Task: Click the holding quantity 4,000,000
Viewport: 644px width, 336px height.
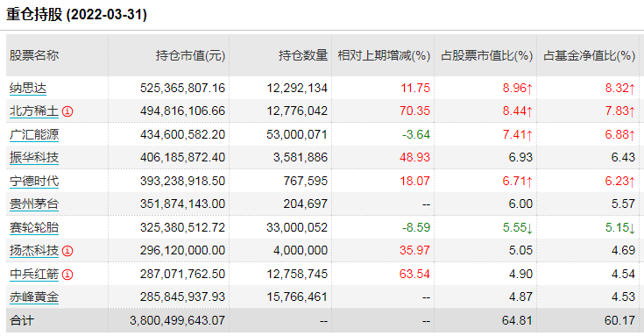Action: (301, 250)
